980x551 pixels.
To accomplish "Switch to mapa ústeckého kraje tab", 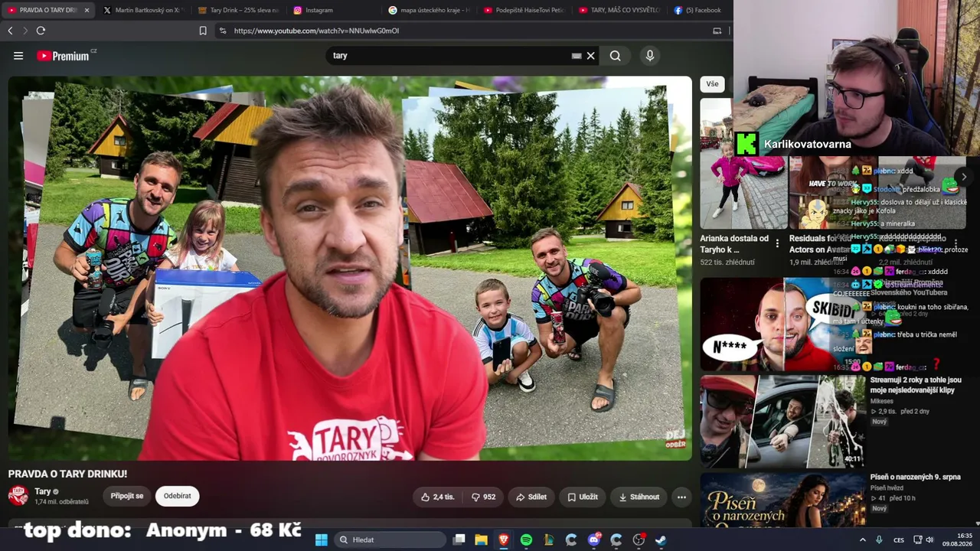I will coord(427,10).
